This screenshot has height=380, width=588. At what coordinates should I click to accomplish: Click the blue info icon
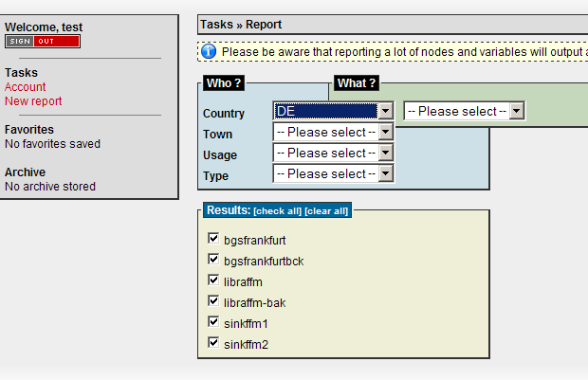(209, 52)
